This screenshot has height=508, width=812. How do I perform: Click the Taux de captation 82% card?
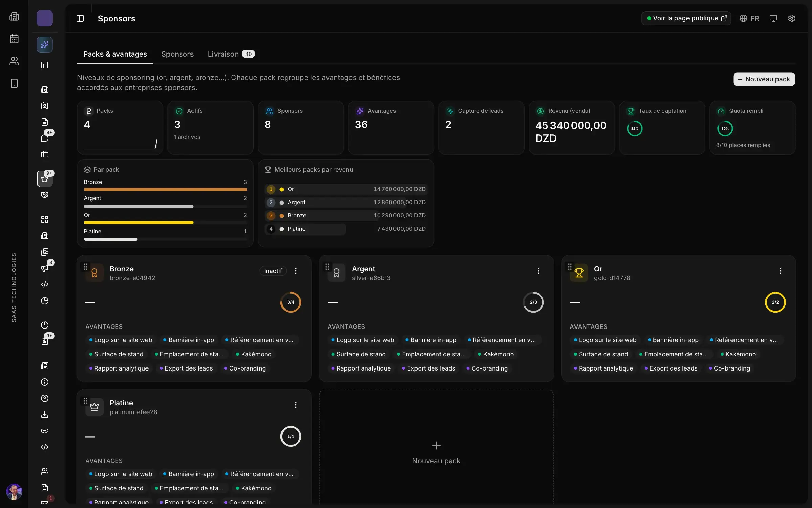click(662, 128)
